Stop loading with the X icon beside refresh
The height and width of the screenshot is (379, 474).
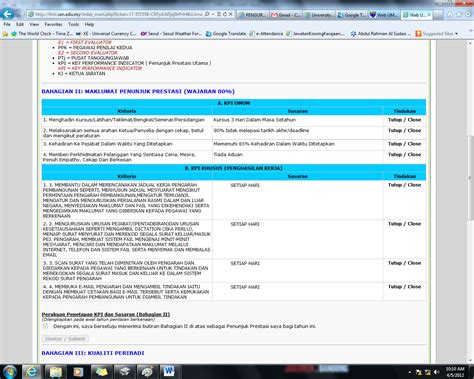[x=230, y=14]
